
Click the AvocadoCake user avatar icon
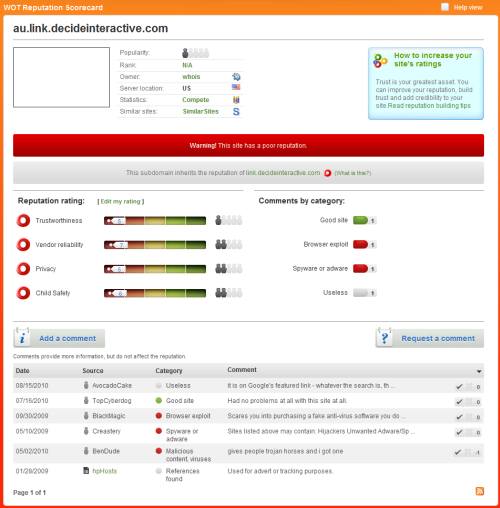(86, 385)
